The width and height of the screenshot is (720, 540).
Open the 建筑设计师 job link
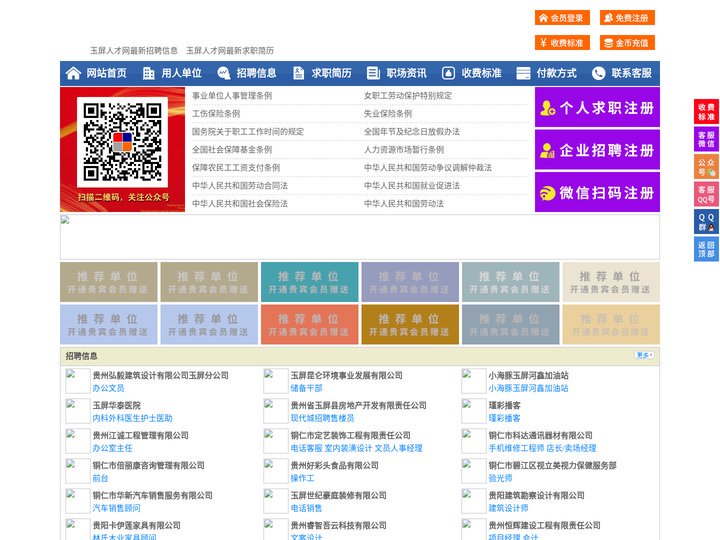(508, 508)
